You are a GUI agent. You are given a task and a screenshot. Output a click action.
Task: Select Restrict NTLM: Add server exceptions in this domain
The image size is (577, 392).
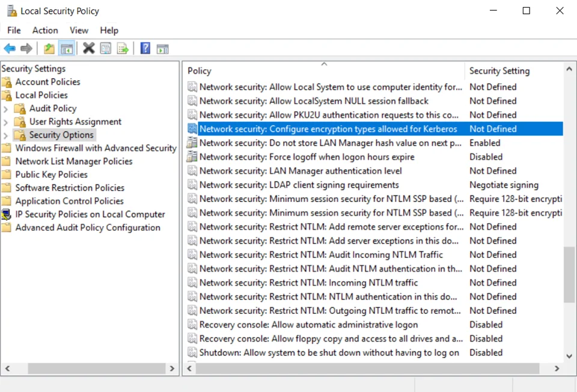[x=329, y=240]
